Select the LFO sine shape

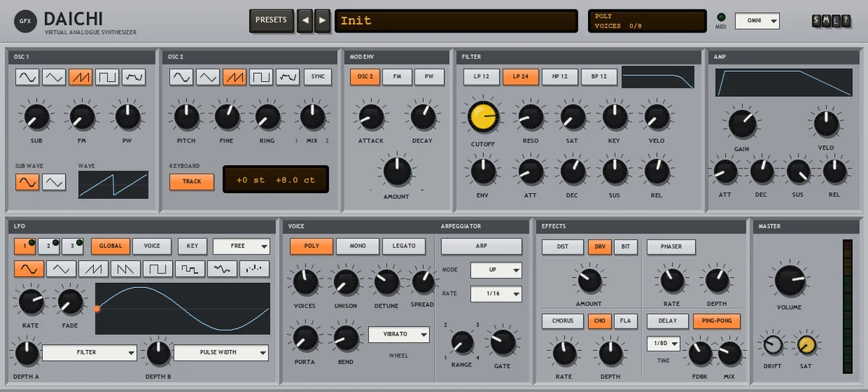click(28, 270)
